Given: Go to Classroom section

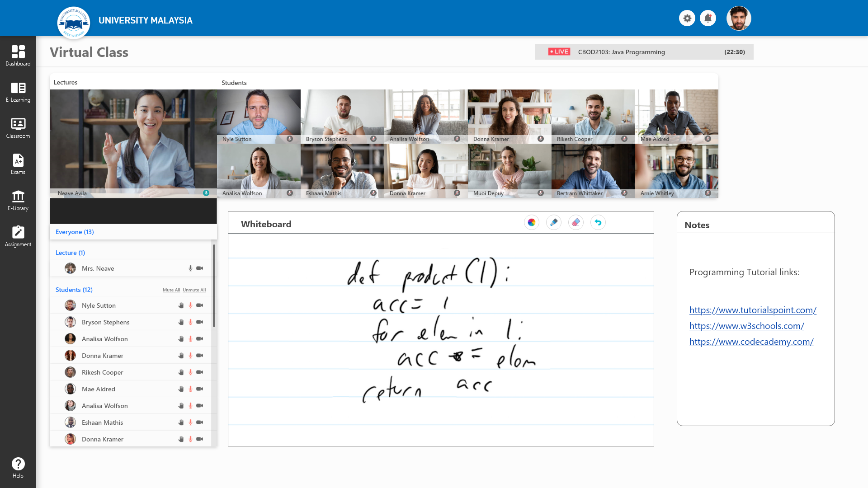Looking at the screenshot, I should pyautogui.click(x=18, y=128).
